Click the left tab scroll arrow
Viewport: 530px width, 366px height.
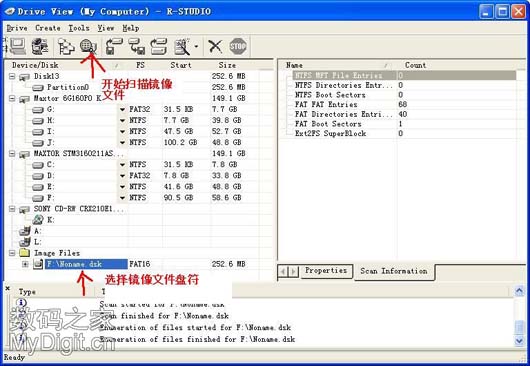pyautogui.click(x=283, y=271)
